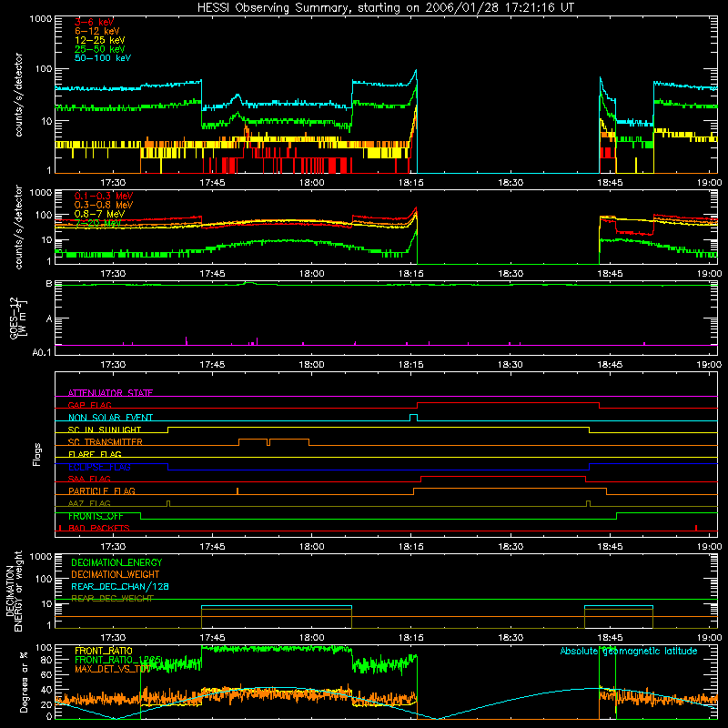Click the HESSI Observing Summary title
Image resolution: width=728 pixels, height=728 pixels.
coord(385,8)
